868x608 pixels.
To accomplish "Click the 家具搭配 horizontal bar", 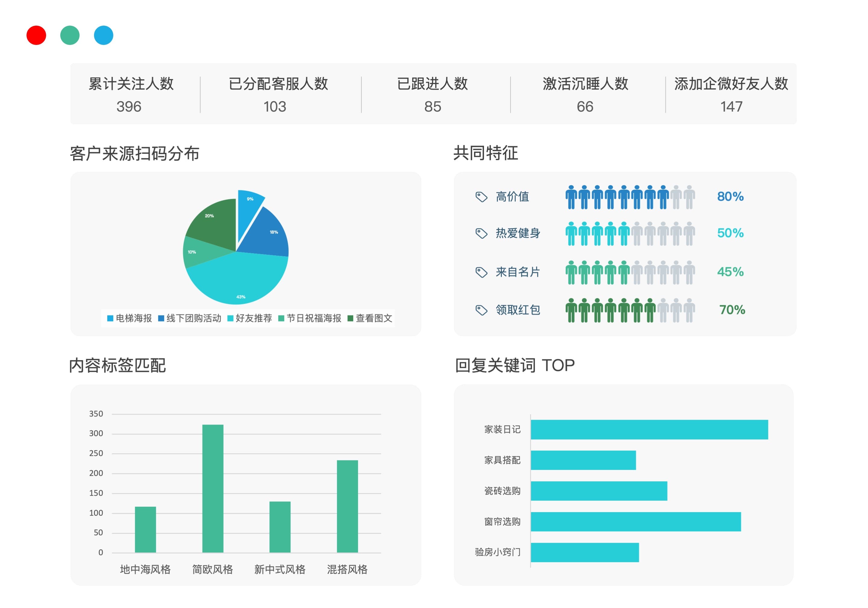I will [x=583, y=460].
